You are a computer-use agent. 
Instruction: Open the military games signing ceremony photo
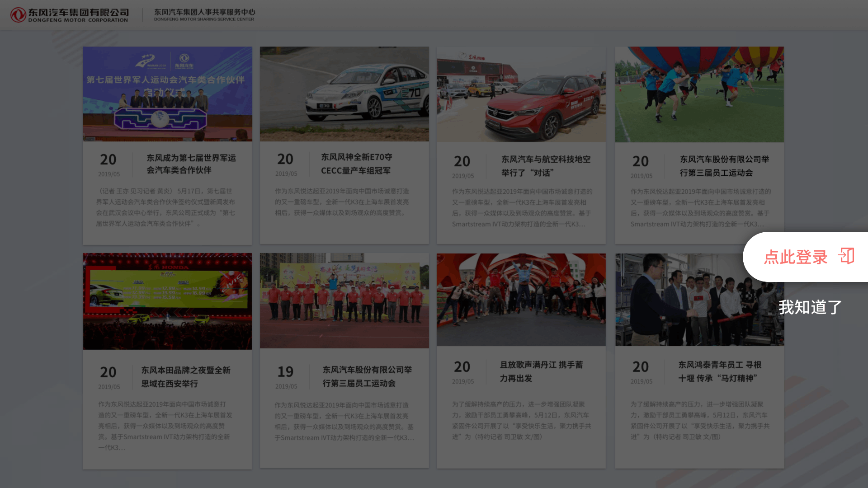167,94
